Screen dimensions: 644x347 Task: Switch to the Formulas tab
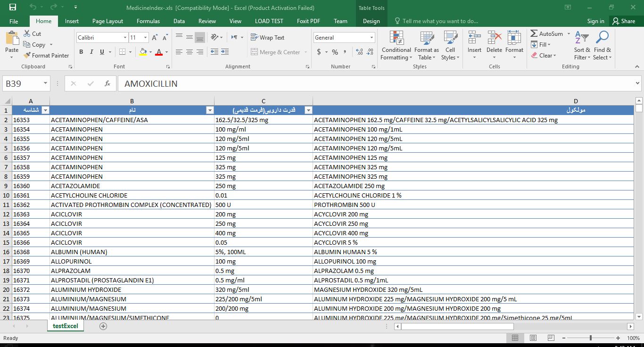[x=148, y=21]
